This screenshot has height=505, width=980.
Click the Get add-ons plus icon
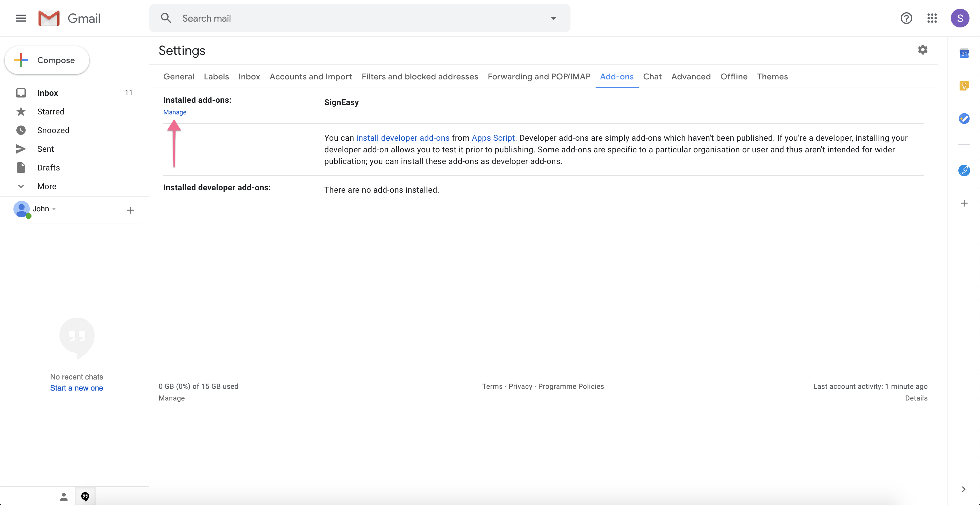(x=964, y=203)
